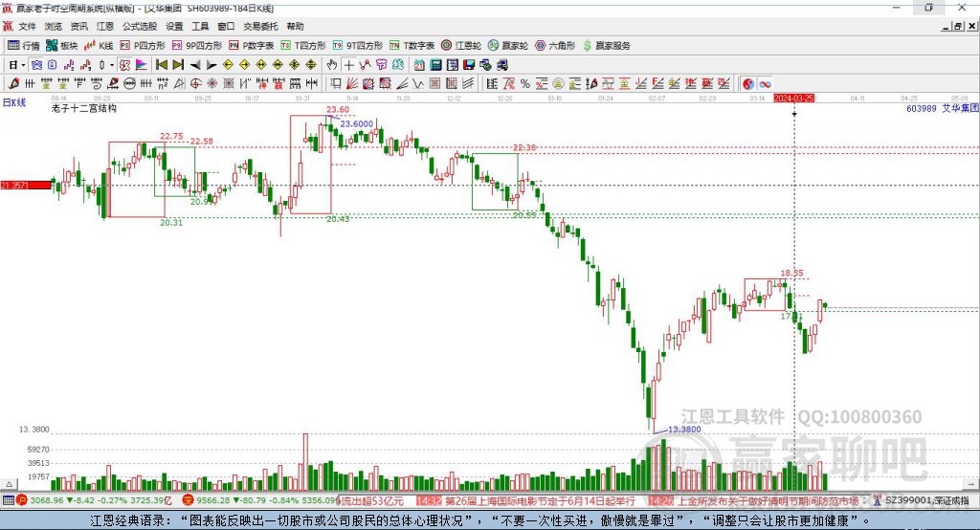
Task: Click the 日K线 chart label
Action: [14, 102]
